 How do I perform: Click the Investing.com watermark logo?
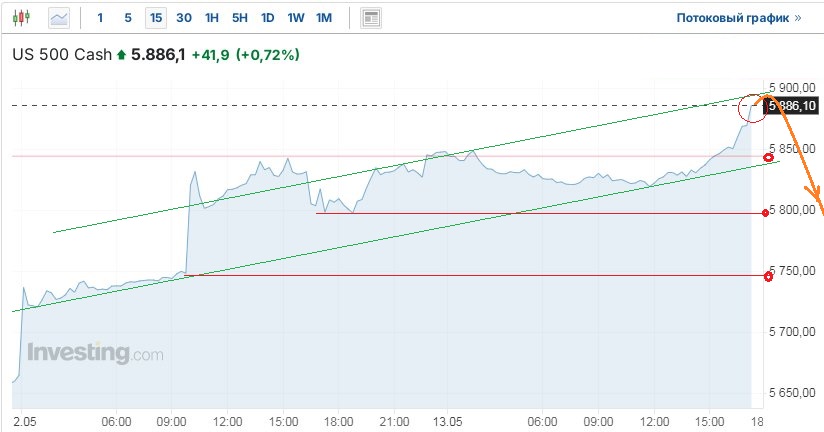pyautogui.click(x=95, y=353)
